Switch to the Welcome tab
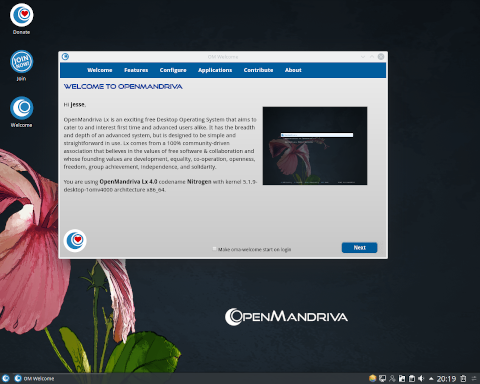This screenshot has height=384, width=480. tap(100, 70)
